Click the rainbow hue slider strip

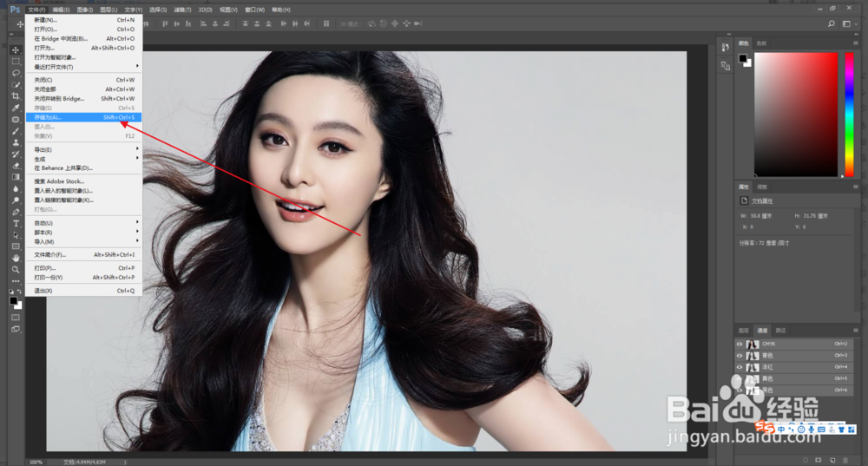pyautogui.click(x=849, y=115)
